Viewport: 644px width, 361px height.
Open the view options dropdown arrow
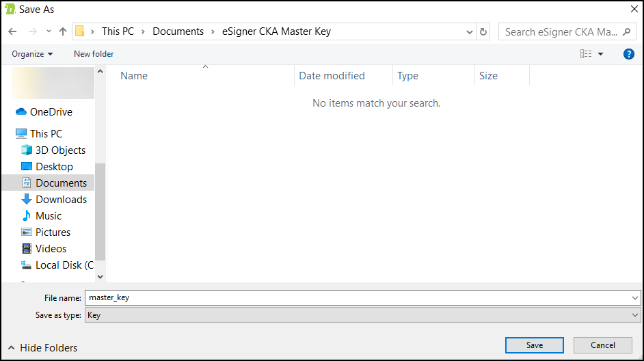pyautogui.click(x=601, y=54)
